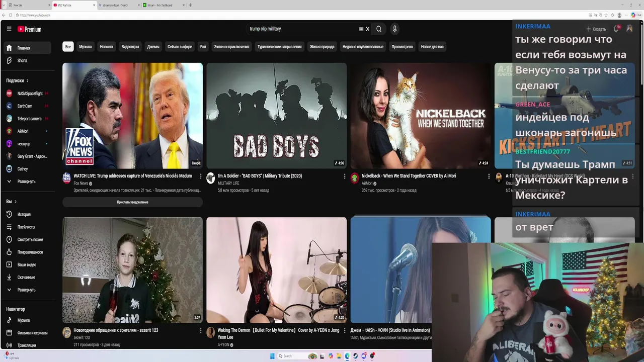Open AiMori subscription channel
The image size is (644, 362).
coord(26,131)
